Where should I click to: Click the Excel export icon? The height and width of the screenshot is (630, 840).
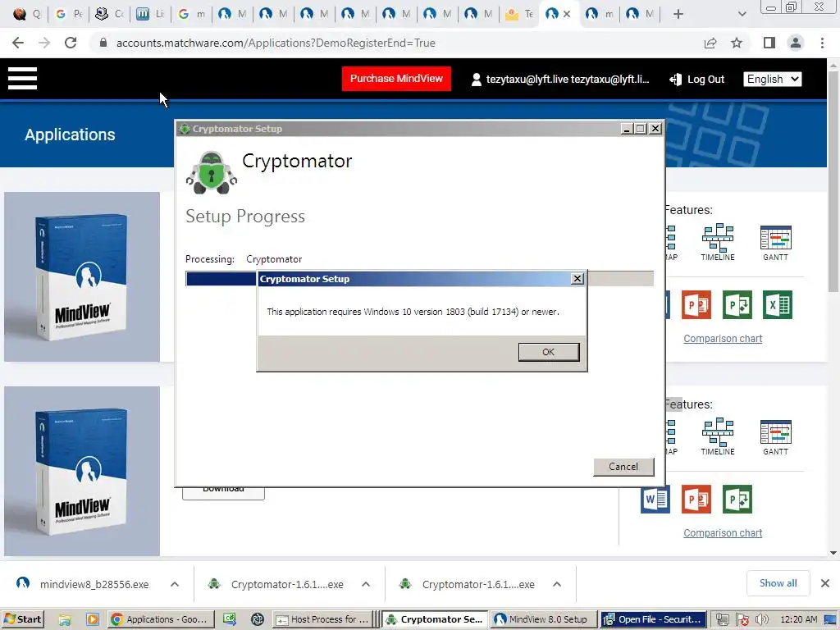[778, 305]
